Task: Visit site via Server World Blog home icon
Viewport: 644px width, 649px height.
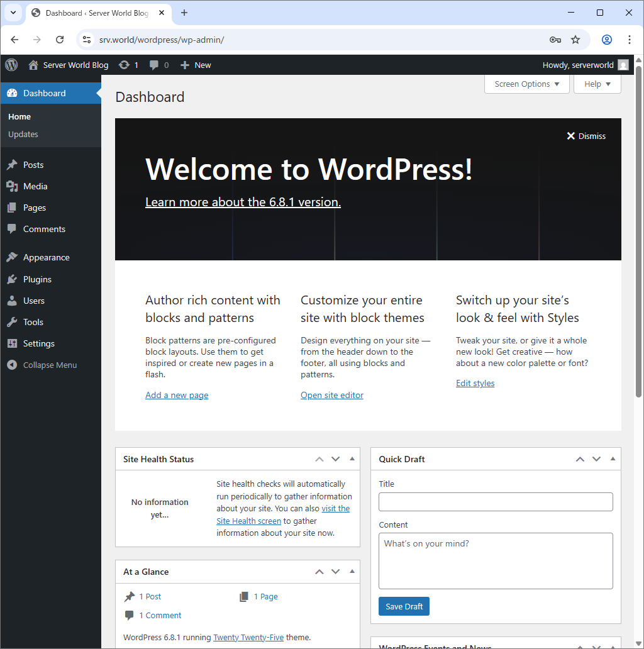Action: coord(33,65)
